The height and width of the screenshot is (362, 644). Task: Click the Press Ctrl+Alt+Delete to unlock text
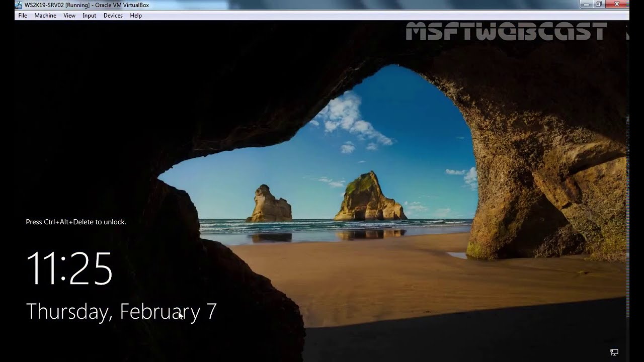76,222
